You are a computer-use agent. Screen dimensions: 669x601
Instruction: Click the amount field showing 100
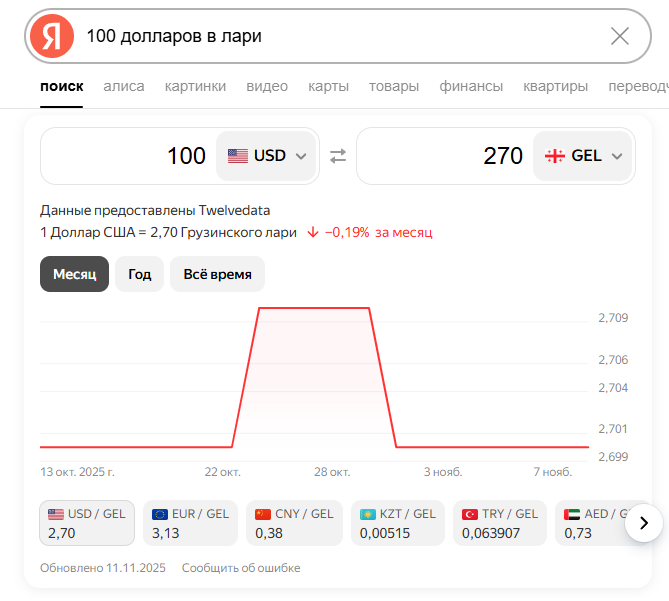(x=130, y=156)
